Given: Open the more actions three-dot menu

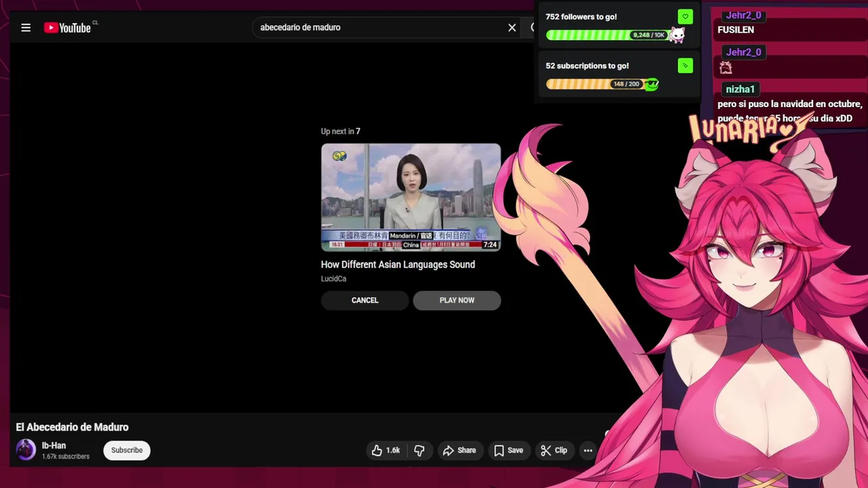Looking at the screenshot, I should (588, 450).
